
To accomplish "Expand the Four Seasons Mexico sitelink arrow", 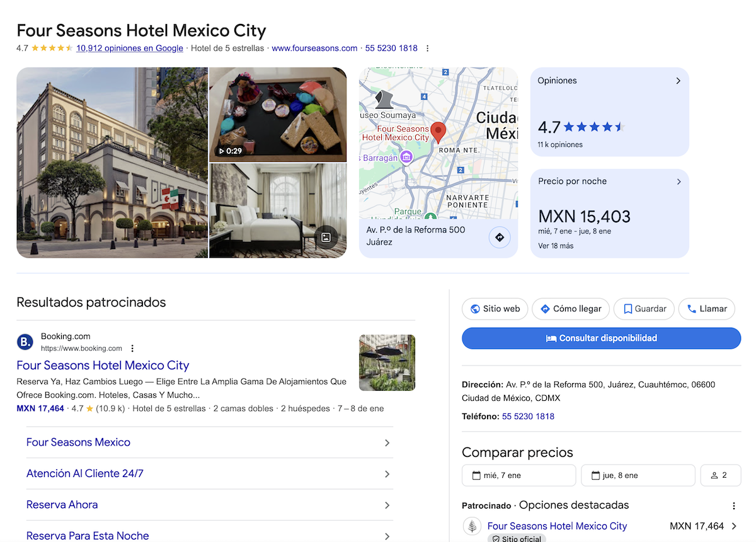I will pos(387,443).
